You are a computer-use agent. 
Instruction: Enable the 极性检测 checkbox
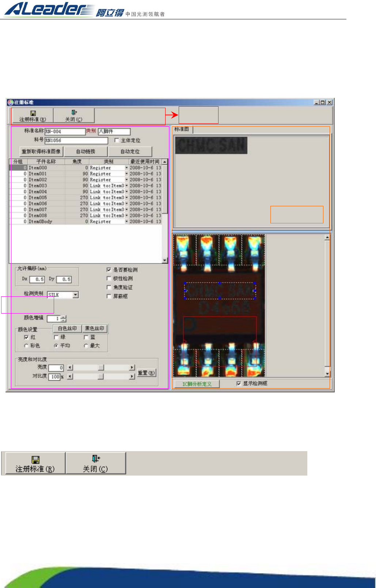[109, 278]
